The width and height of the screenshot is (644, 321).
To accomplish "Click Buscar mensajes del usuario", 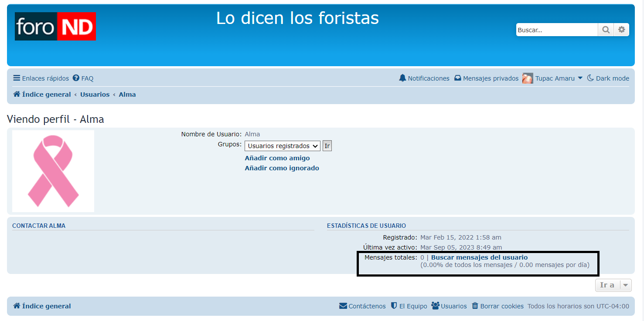I will click(479, 257).
